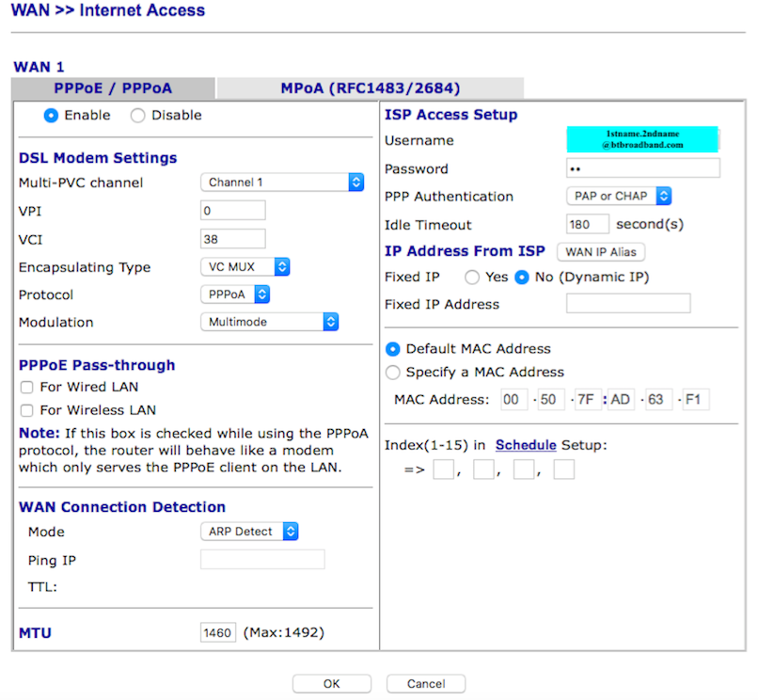Open the Protocol PPPoA dropdown
Image resolution: width=758 pixels, height=700 pixels.
click(235, 294)
